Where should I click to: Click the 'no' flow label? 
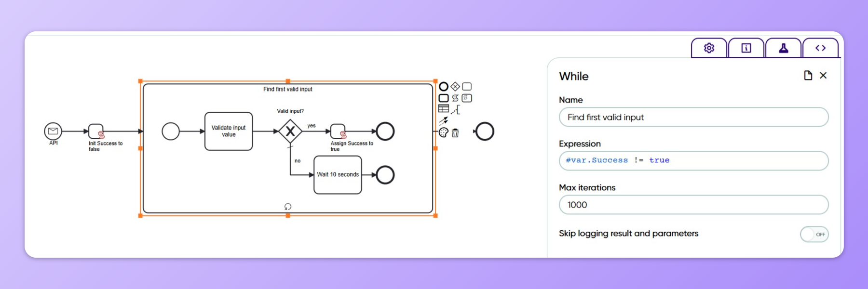[298, 161]
